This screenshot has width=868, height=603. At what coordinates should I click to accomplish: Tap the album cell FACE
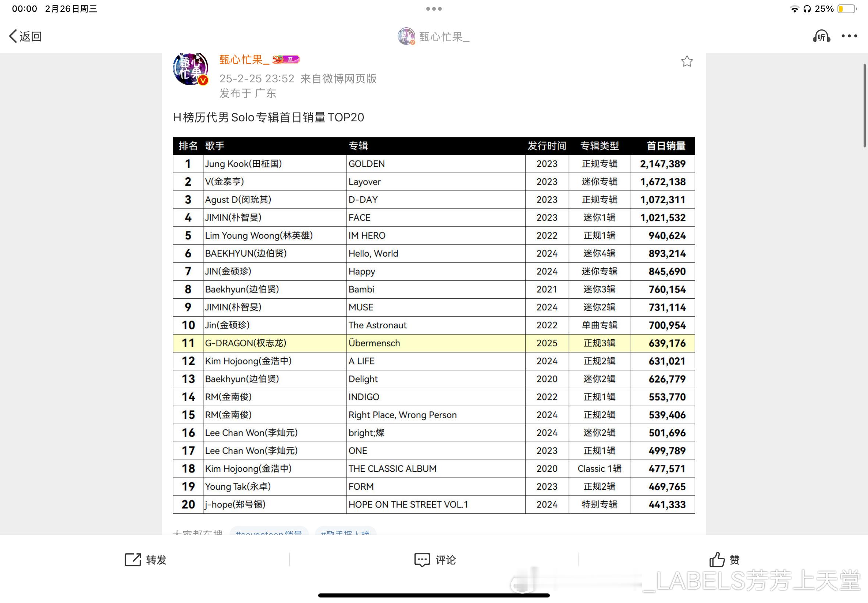(436, 218)
